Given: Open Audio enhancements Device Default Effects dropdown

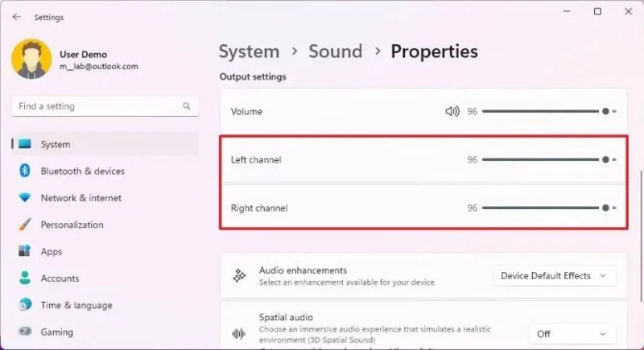Looking at the screenshot, I should pyautogui.click(x=554, y=276).
